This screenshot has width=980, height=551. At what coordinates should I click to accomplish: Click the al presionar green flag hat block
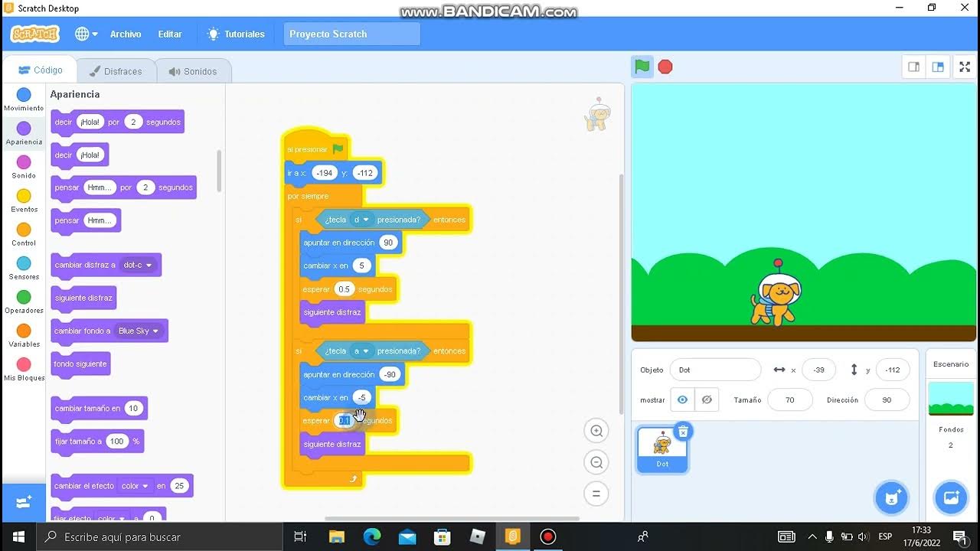point(315,148)
